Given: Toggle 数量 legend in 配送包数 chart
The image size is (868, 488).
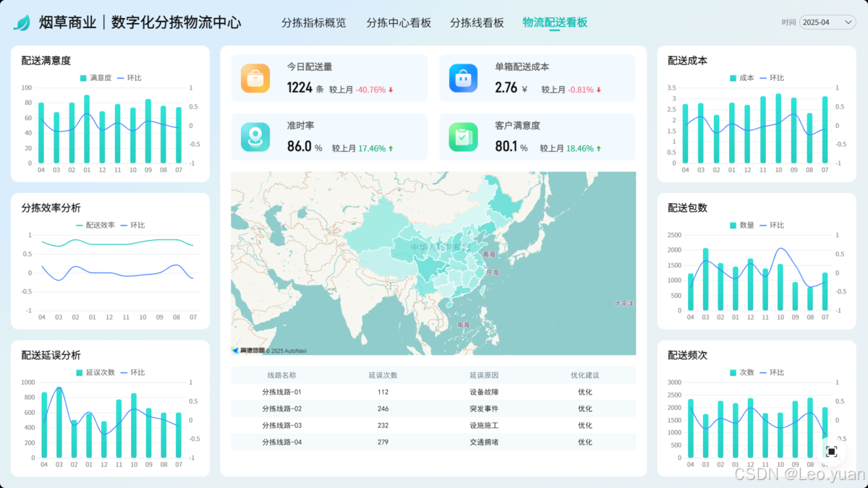Looking at the screenshot, I should [x=742, y=225].
